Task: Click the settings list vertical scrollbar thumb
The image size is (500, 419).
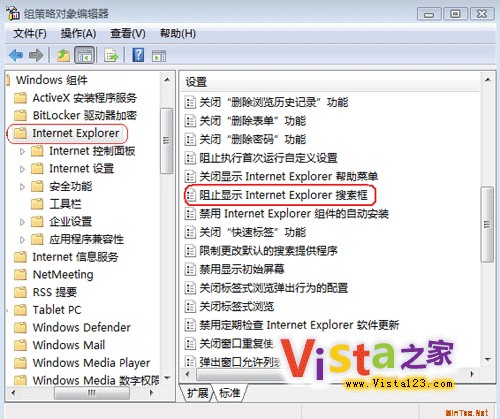Action: pyautogui.click(x=487, y=224)
